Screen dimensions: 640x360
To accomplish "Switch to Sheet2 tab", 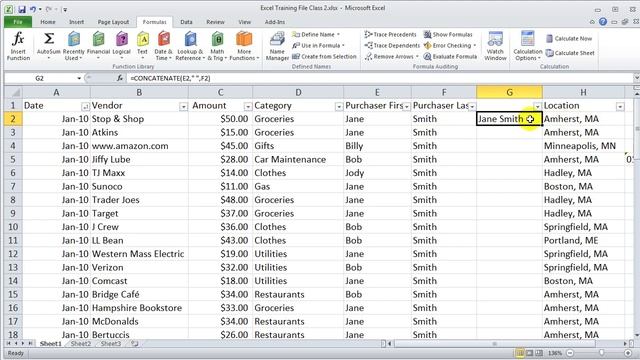I will coord(81,344).
